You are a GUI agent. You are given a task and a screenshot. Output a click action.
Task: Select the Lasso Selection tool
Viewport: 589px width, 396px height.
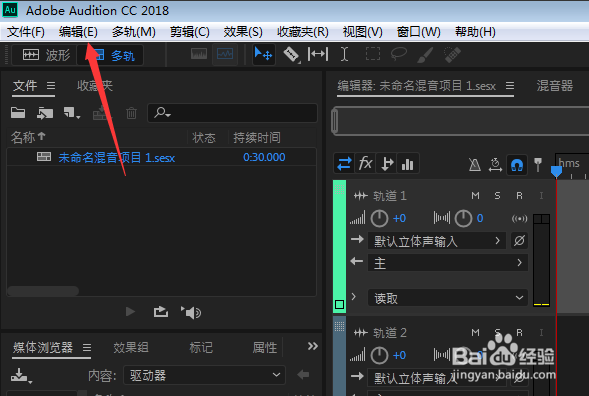tap(399, 54)
